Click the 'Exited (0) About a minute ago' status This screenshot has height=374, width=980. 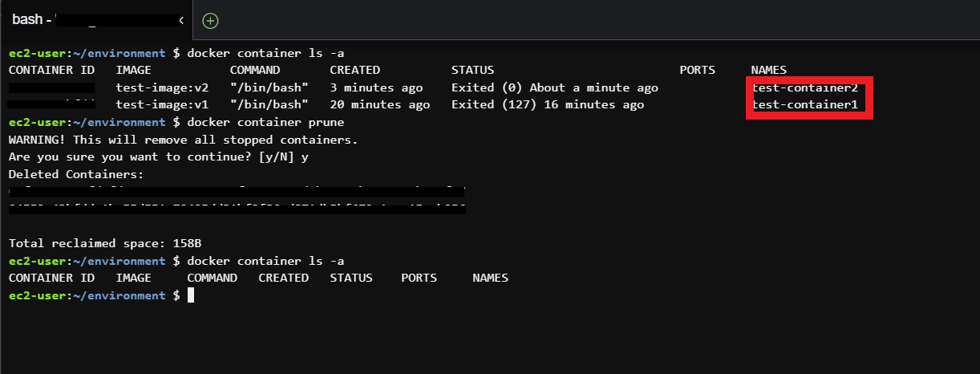click(555, 87)
